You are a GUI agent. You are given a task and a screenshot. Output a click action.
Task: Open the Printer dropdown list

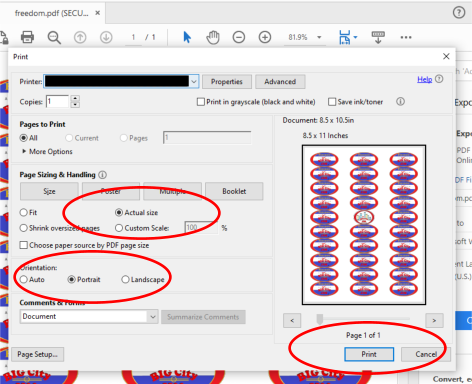(194, 81)
